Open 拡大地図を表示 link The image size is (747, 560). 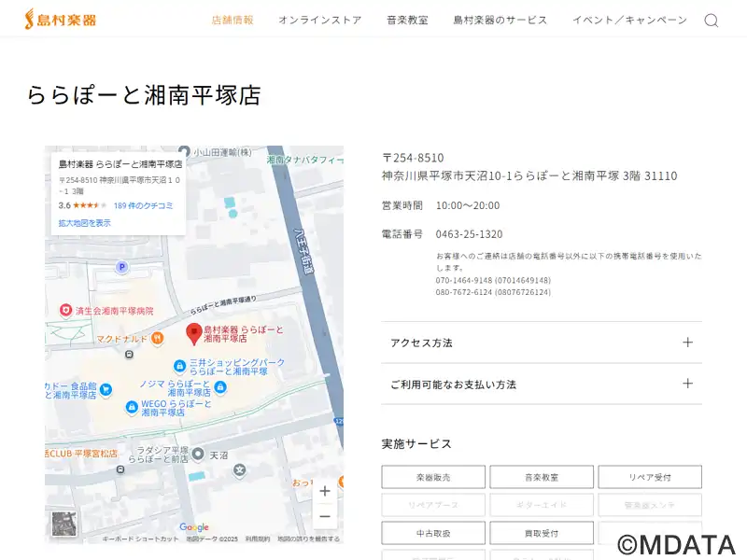coord(84,223)
